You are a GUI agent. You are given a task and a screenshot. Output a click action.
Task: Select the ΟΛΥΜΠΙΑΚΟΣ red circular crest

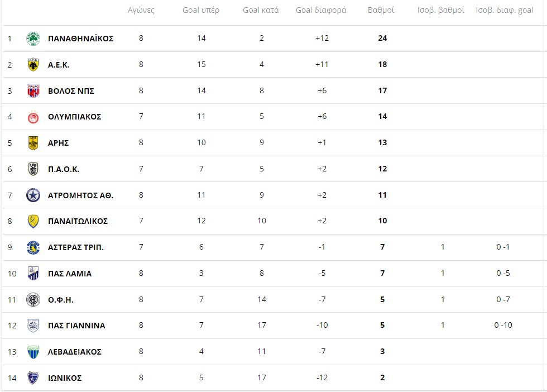33,117
